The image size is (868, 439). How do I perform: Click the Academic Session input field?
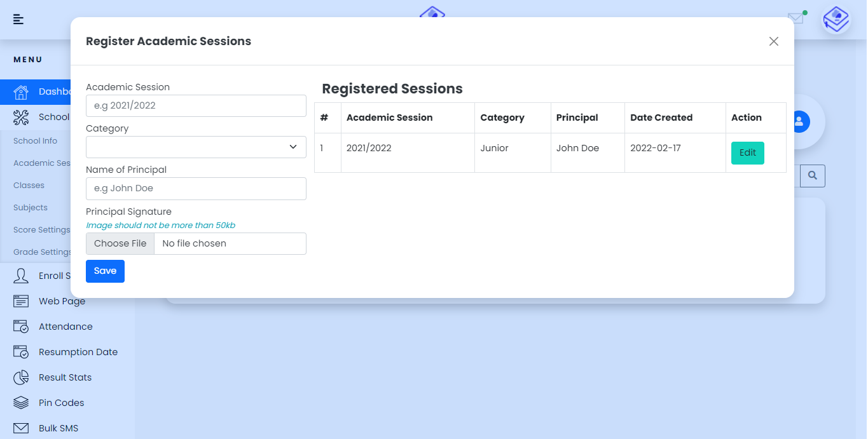[x=196, y=105]
